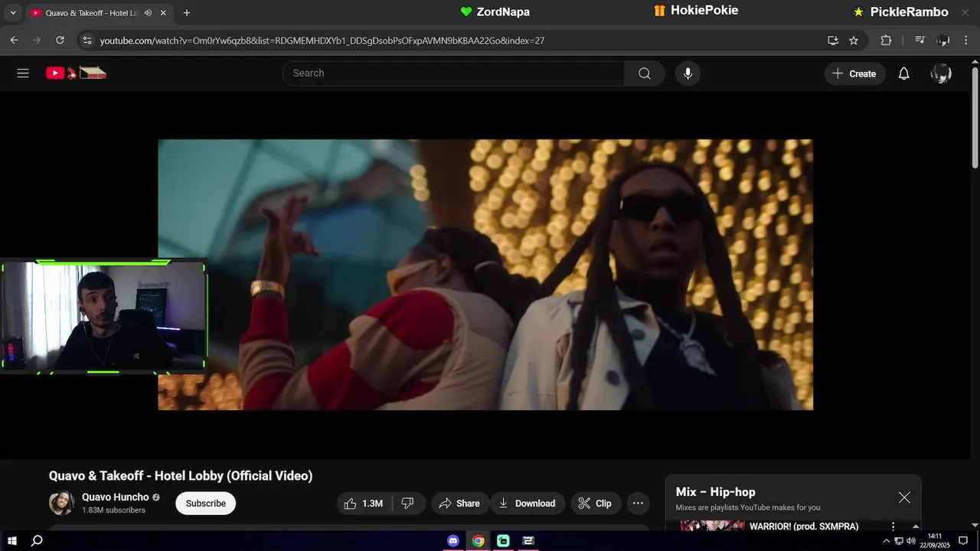The width and height of the screenshot is (980, 551).
Task: Open Discord from the taskbar
Action: pyautogui.click(x=453, y=541)
